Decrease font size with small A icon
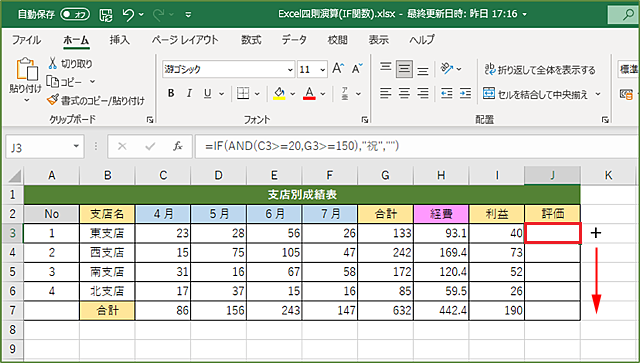The width and height of the screenshot is (640, 363). coord(357,69)
